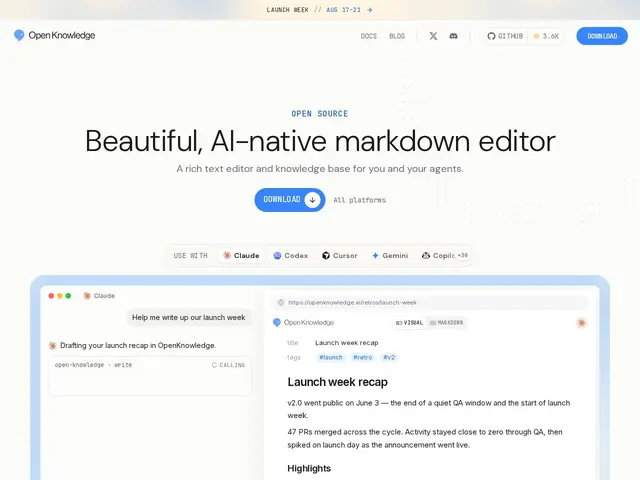640x480 pixels.
Task: Click the Gemini sparkle icon
Action: (375, 256)
